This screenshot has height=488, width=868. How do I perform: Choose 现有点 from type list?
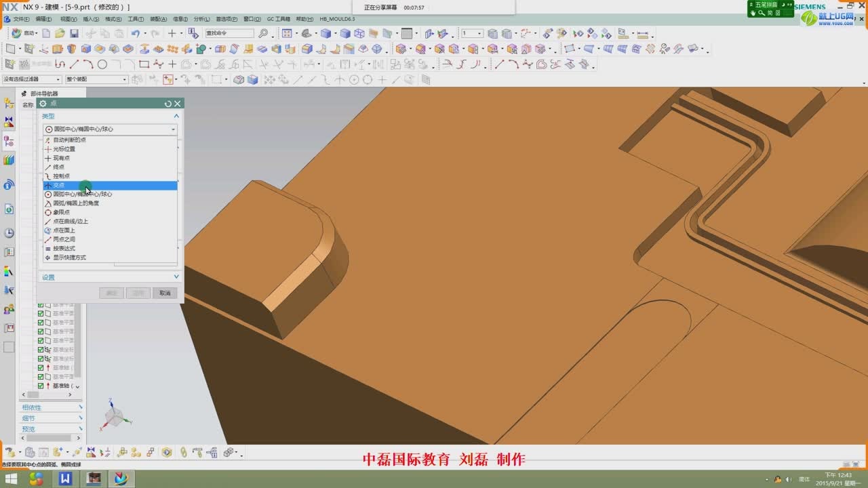click(x=111, y=158)
